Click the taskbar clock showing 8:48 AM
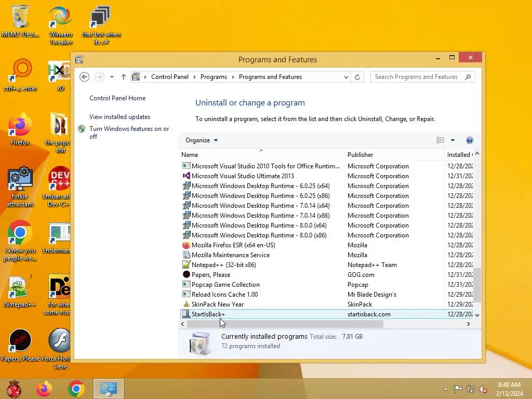Viewport: 532px width, 399px height. pyautogui.click(x=509, y=389)
